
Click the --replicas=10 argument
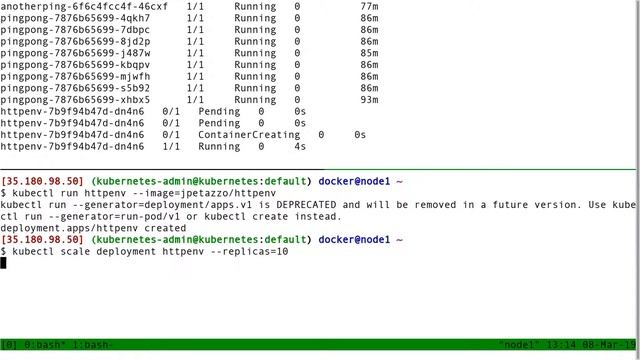coord(249,251)
